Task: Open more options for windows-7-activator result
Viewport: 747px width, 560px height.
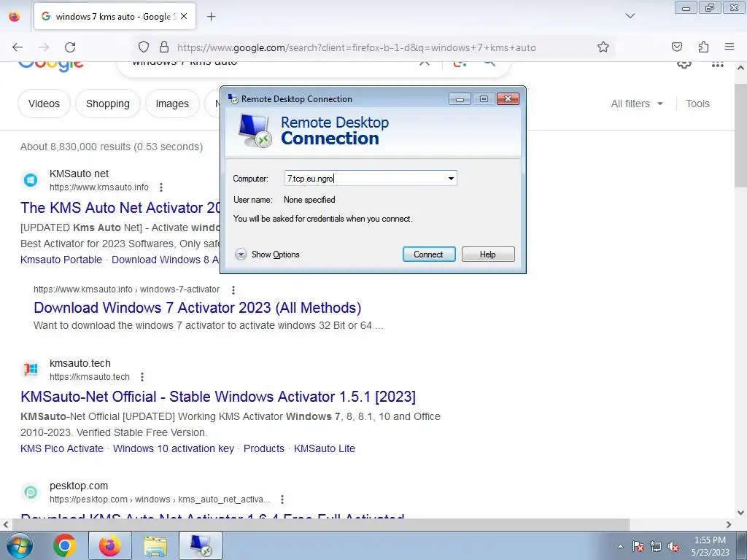Action: click(x=233, y=289)
